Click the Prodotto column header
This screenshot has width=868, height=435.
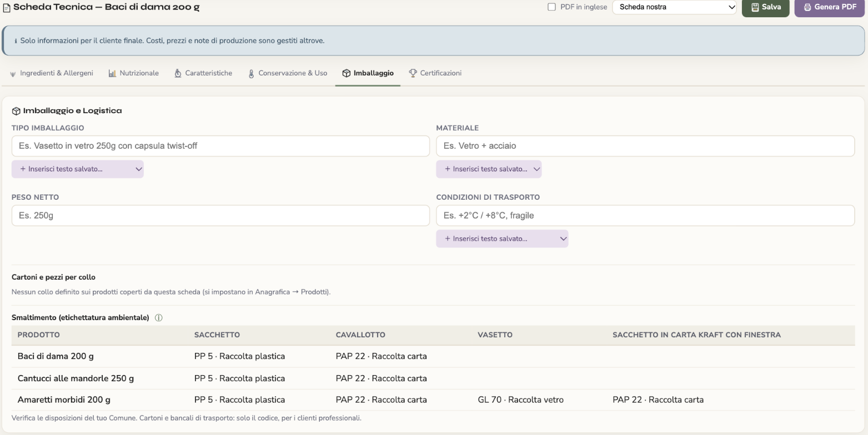coord(39,335)
